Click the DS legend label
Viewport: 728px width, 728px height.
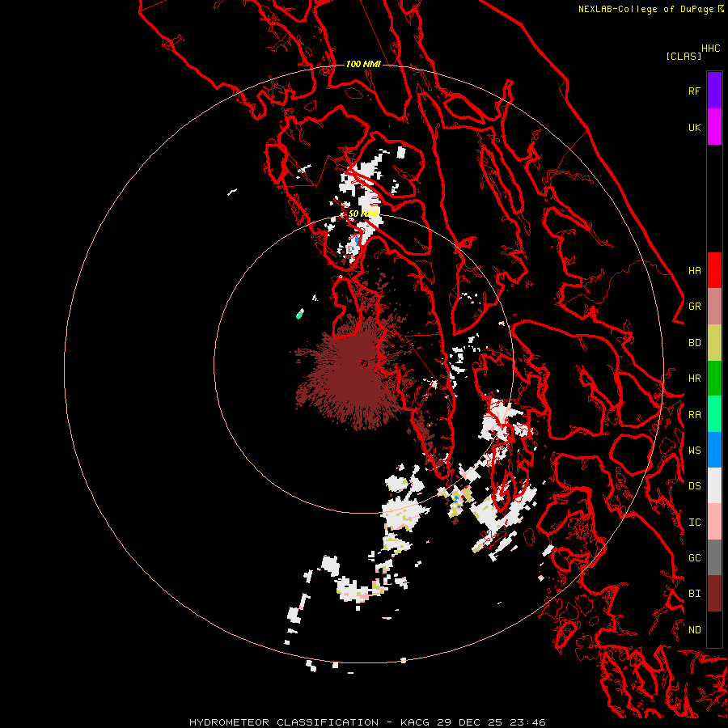pos(694,486)
